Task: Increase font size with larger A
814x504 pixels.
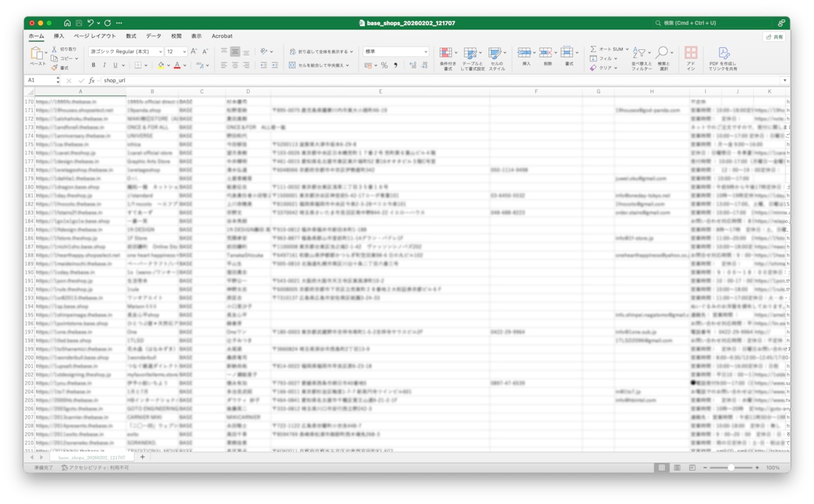Action: [x=193, y=51]
